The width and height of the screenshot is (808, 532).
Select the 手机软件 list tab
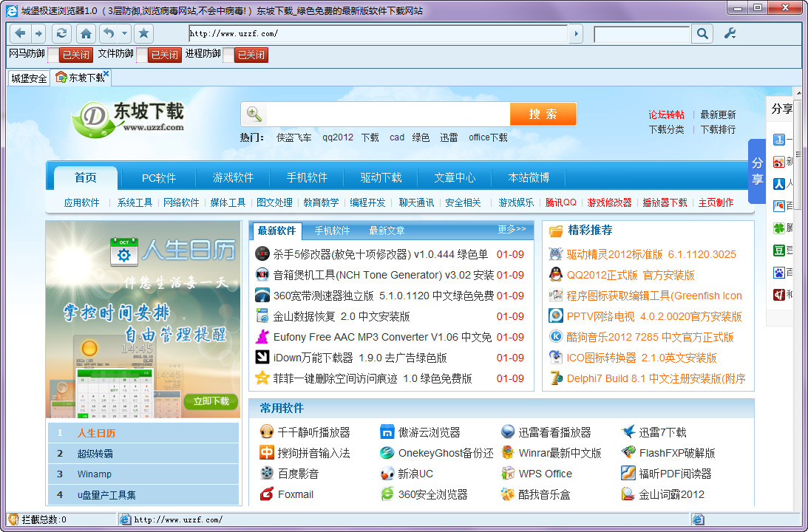[333, 231]
